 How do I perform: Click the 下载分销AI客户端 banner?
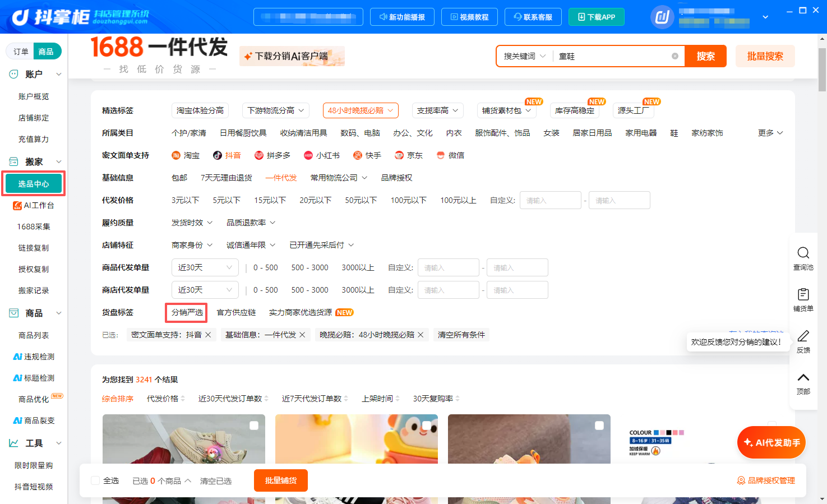coord(292,56)
